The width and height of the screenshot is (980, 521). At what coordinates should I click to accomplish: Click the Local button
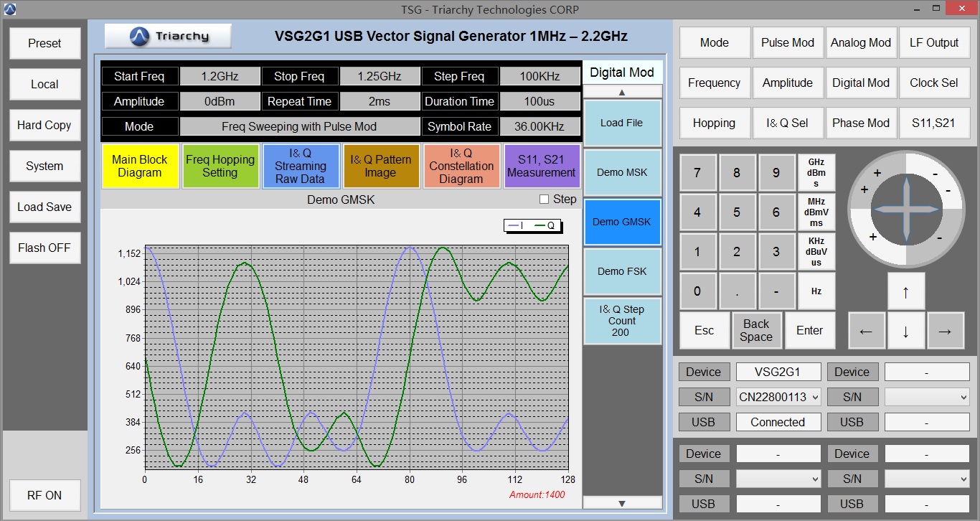tap(44, 84)
